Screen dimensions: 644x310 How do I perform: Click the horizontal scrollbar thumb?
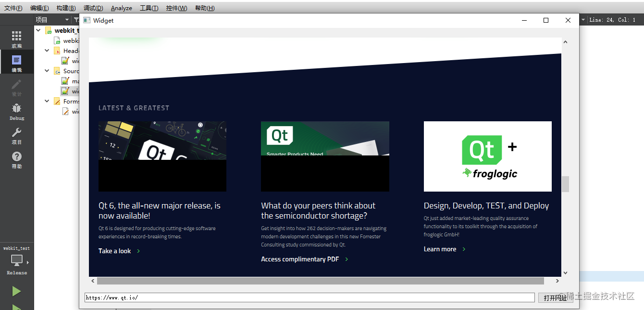pos(320,281)
